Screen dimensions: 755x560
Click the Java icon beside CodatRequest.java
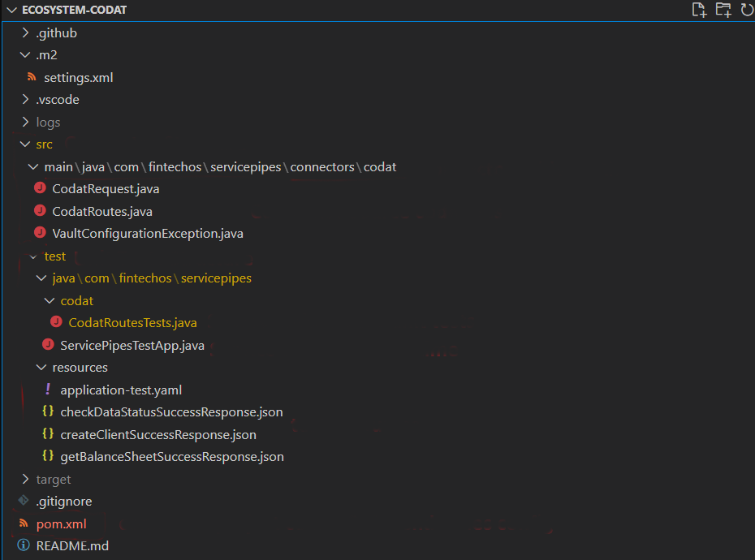click(x=40, y=189)
